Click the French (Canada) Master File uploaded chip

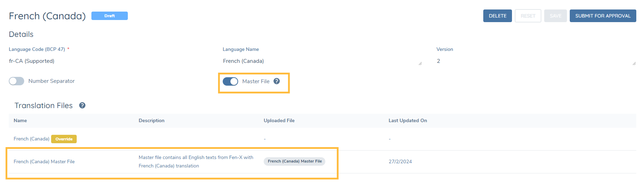(295, 161)
